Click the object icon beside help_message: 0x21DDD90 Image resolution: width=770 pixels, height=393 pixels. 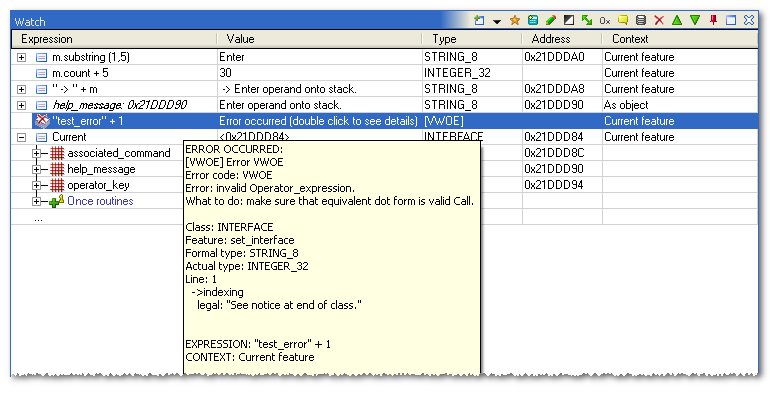42,105
